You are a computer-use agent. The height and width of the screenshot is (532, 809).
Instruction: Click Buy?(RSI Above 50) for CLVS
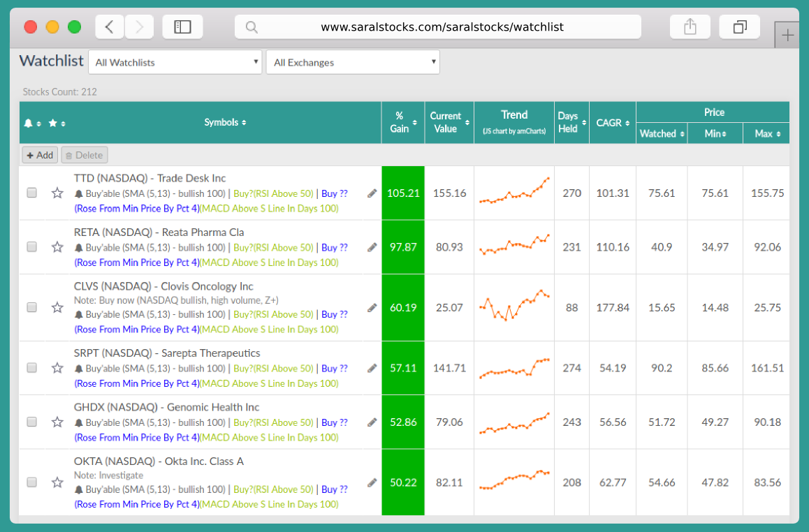point(273,314)
